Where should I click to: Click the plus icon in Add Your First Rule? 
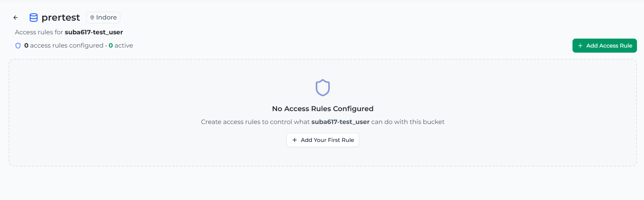pos(295,140)
